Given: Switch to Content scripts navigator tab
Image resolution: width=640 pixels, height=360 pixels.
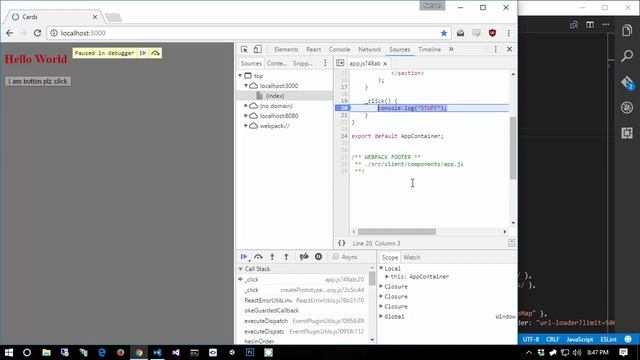Looking at the screenshot, I should [x=277, y=63].
